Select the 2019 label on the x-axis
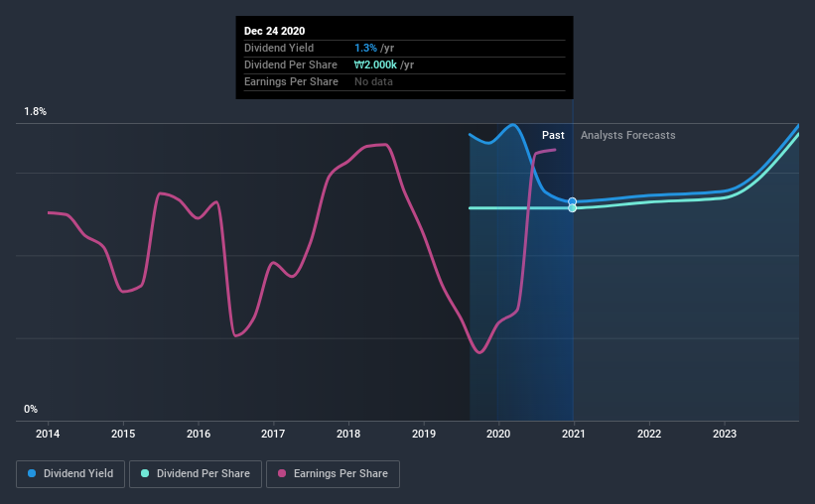This screenshot has width=815, height=504. coord(424,434)
